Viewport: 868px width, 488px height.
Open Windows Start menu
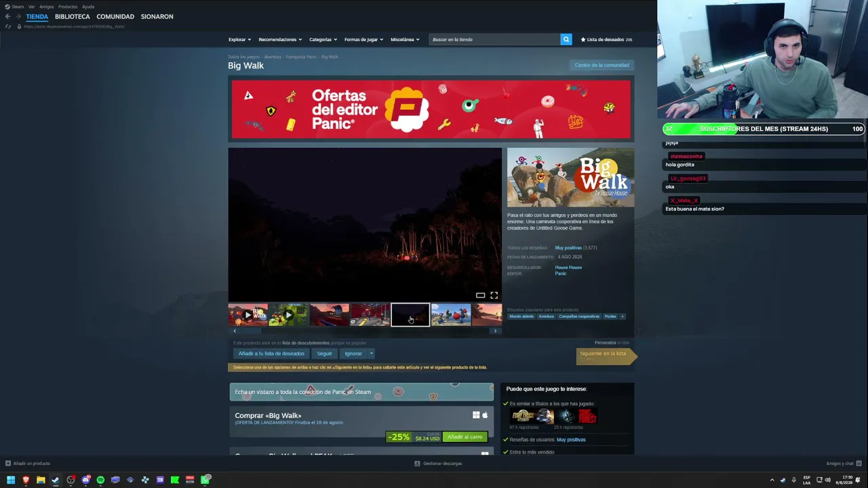click(x=11, y=480)
